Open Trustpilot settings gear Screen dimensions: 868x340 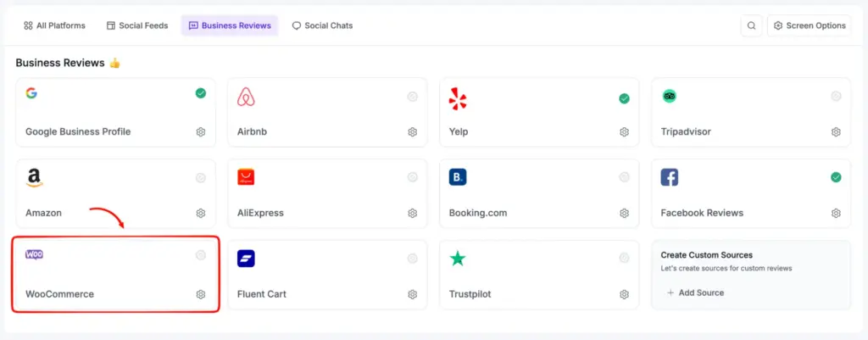pos(625,294)
